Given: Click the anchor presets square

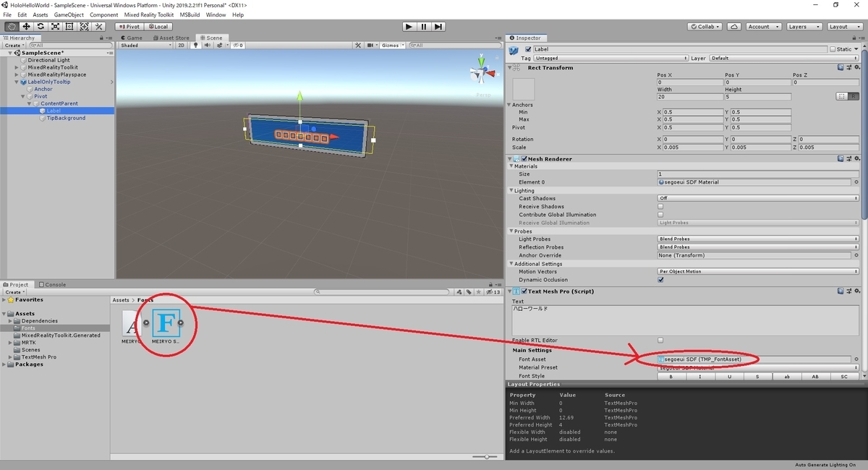Looking at the screenshot, I should coord(524,89).
